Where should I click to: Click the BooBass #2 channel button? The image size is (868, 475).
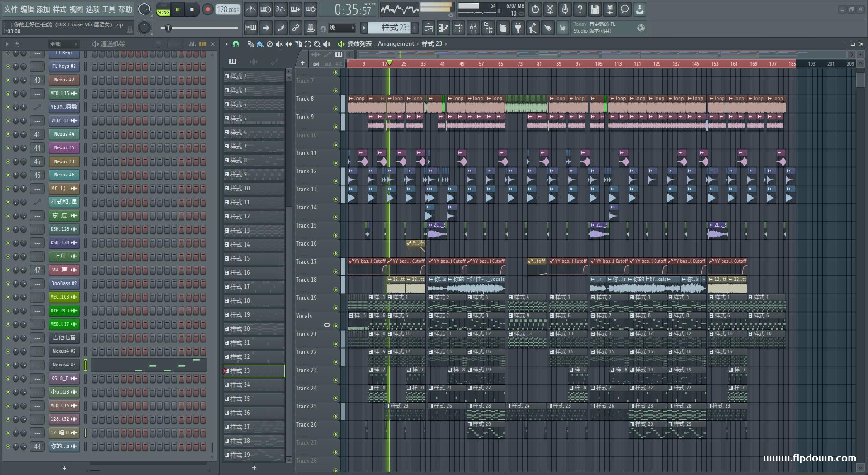click(x=64, y=284)
